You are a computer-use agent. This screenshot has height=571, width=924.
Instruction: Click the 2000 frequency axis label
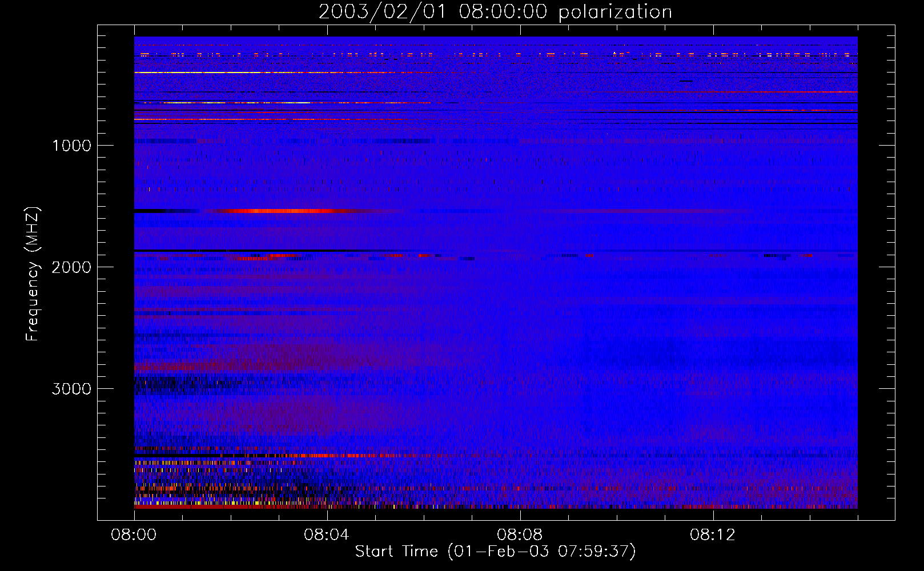(71, 267)
